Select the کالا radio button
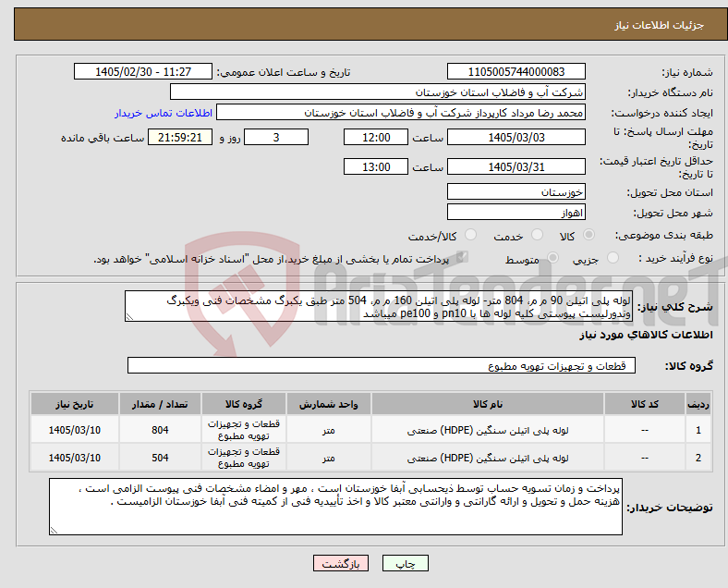Image resolution: width=728 pixels, height=588 pixels. click(x=588, y=235)
